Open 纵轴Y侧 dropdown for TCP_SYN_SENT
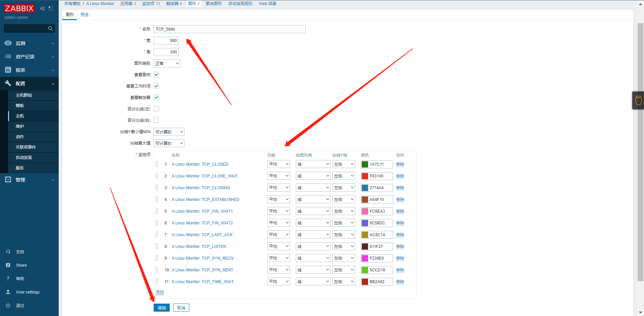Image resolution: width=644 pixels, height=316 pixels. (x=344, y=270)
